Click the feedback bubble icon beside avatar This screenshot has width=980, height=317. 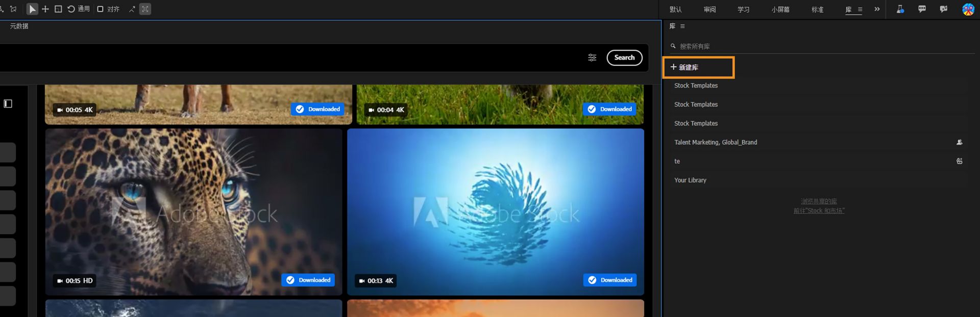943,9
